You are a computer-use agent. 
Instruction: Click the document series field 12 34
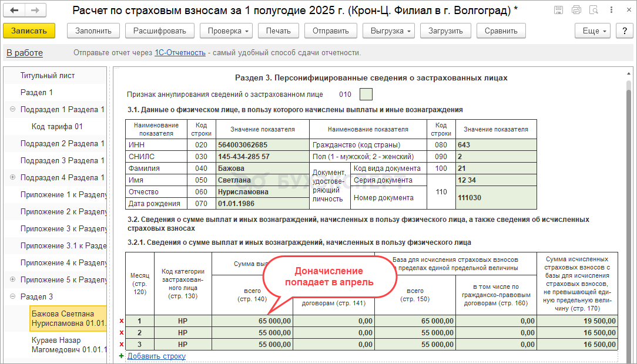click(x=496, y=180)
